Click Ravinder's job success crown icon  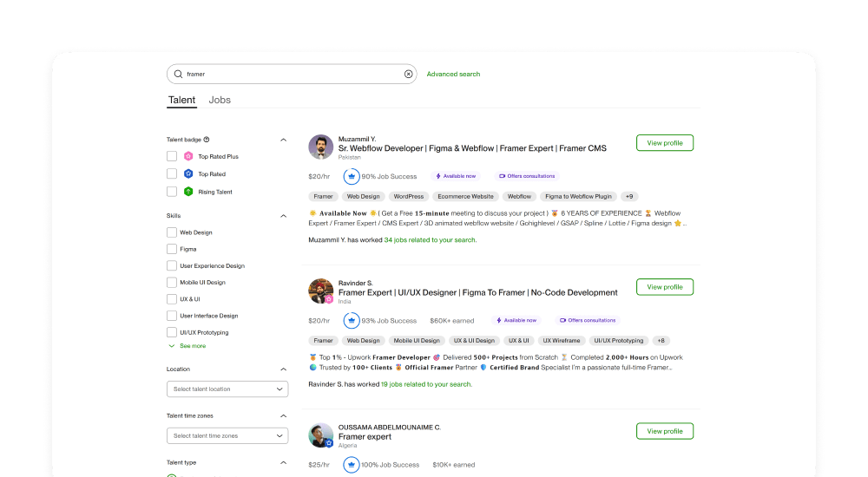click(351, 320)
